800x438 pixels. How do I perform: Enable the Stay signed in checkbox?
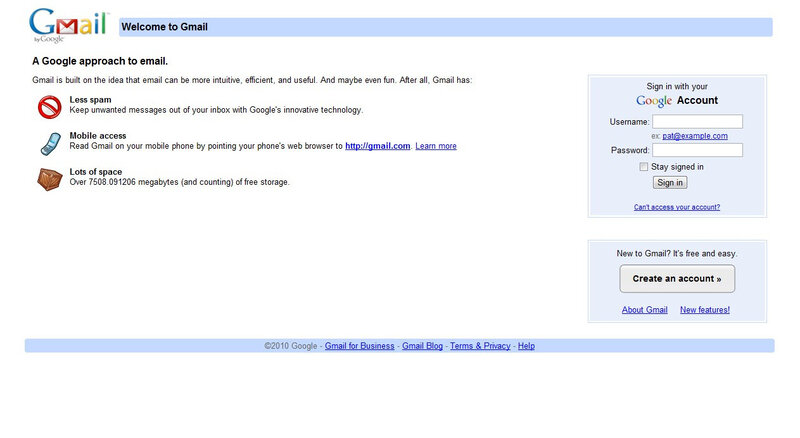pos(643,167)
